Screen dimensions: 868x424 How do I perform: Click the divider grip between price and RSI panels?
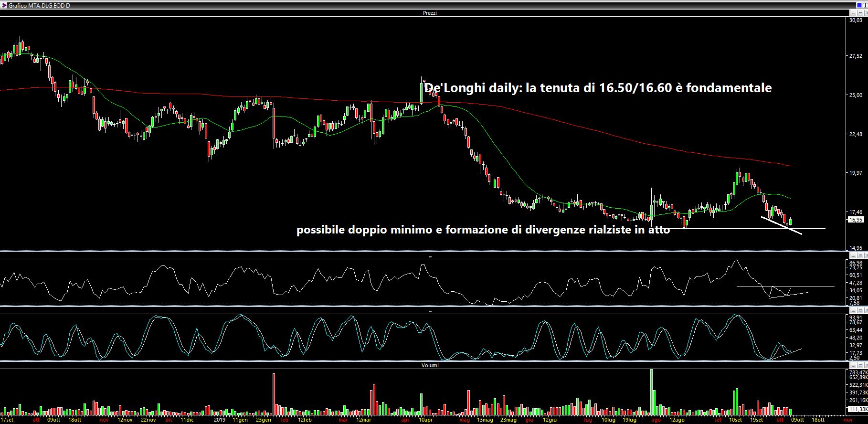pos(430,257)
